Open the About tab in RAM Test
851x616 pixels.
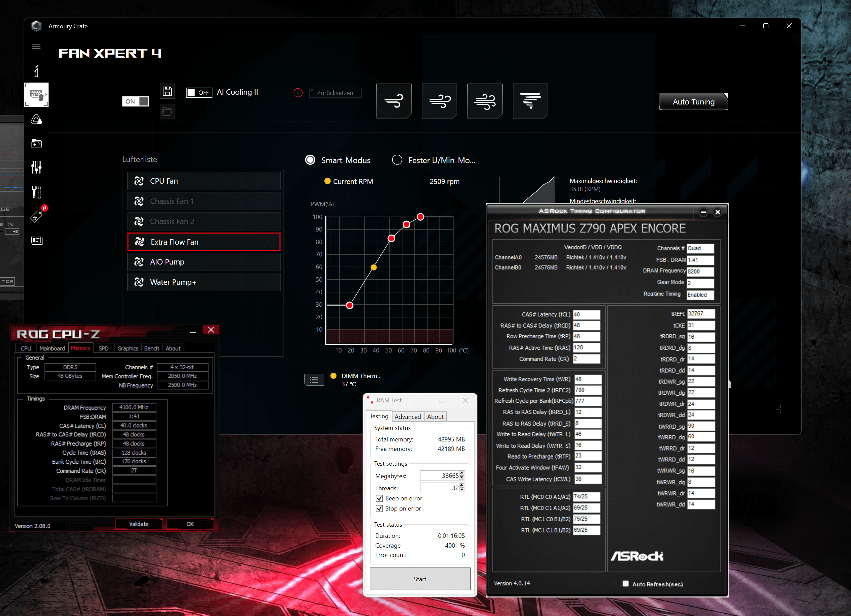[x=435, y=417]
